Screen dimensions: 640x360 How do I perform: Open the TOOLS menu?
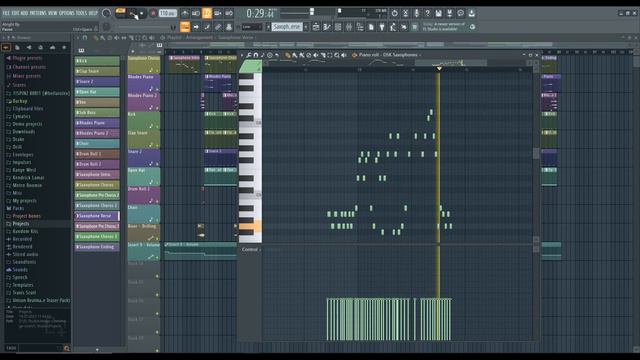(81, 13)
